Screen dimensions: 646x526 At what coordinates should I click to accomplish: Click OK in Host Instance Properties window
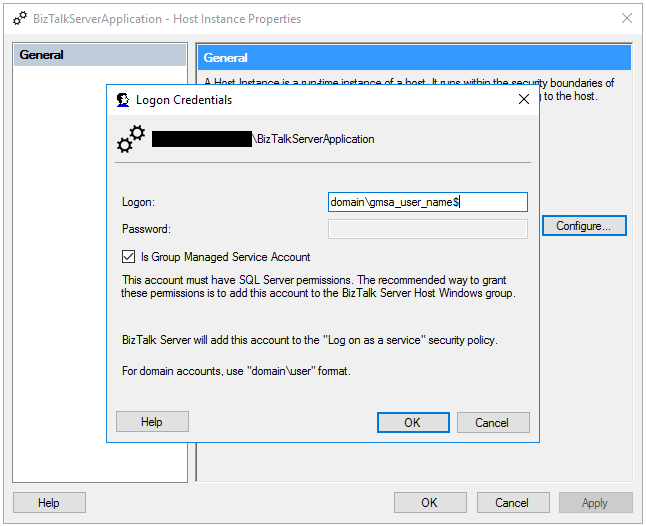(x=430, y=503)
